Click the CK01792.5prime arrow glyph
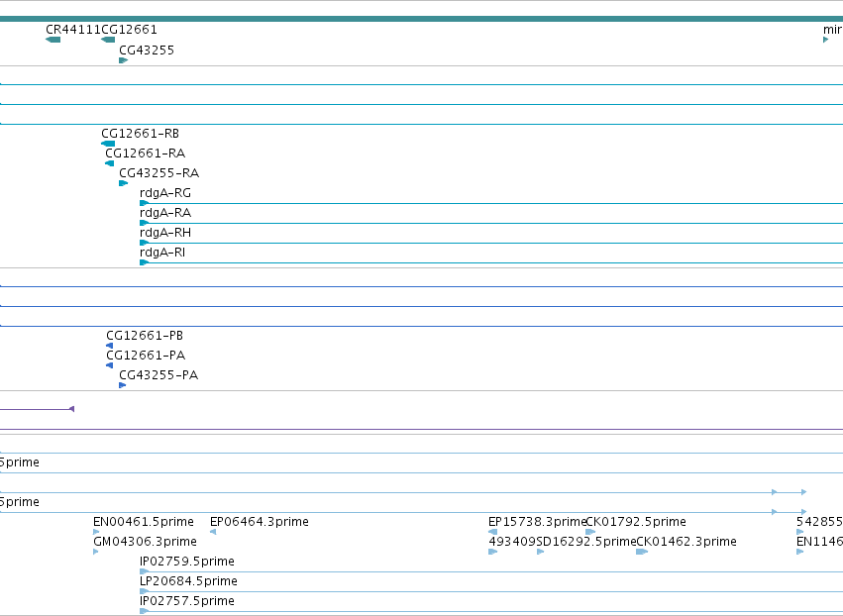Screen dimensions: 843x616 point(590,532)
